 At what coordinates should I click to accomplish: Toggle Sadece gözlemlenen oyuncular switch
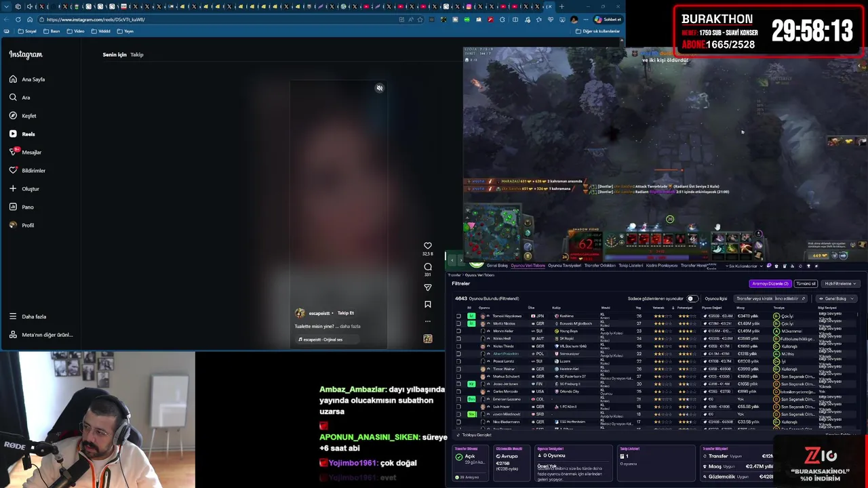click(x=692, y=299)
